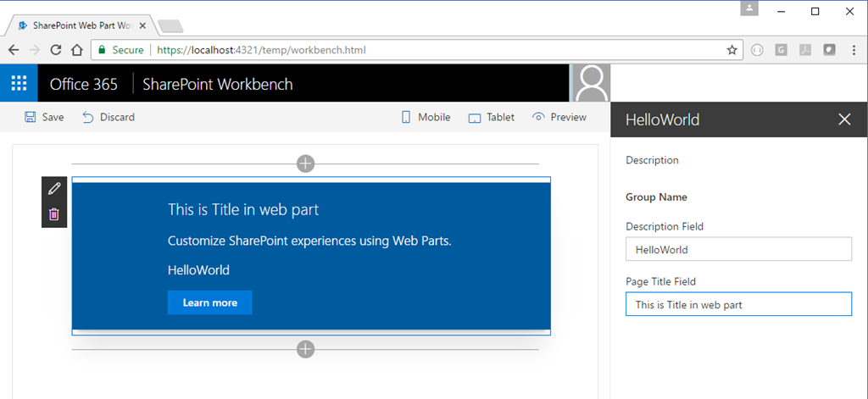Click the user profile avatar

pos(592,83)
